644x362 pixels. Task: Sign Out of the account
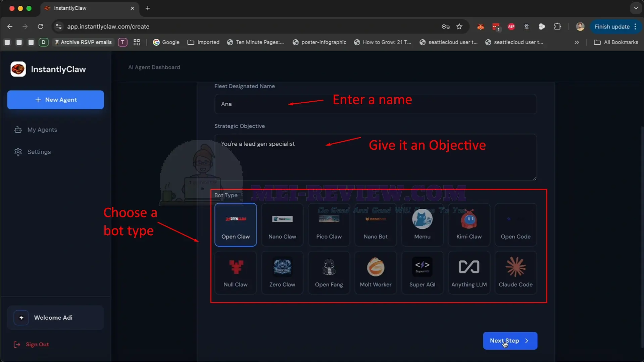point(31,345)
